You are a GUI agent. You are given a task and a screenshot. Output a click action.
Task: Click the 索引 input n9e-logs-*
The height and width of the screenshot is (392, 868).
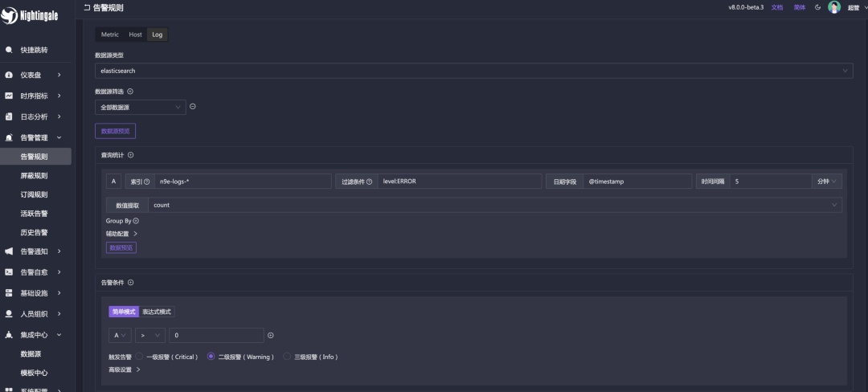pos(243,182)
